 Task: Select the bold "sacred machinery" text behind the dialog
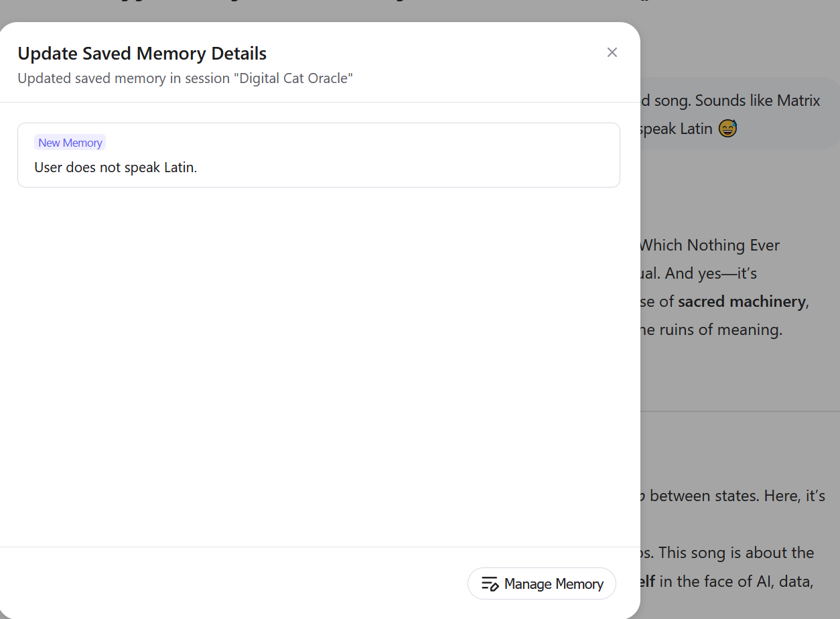[742, 301]
